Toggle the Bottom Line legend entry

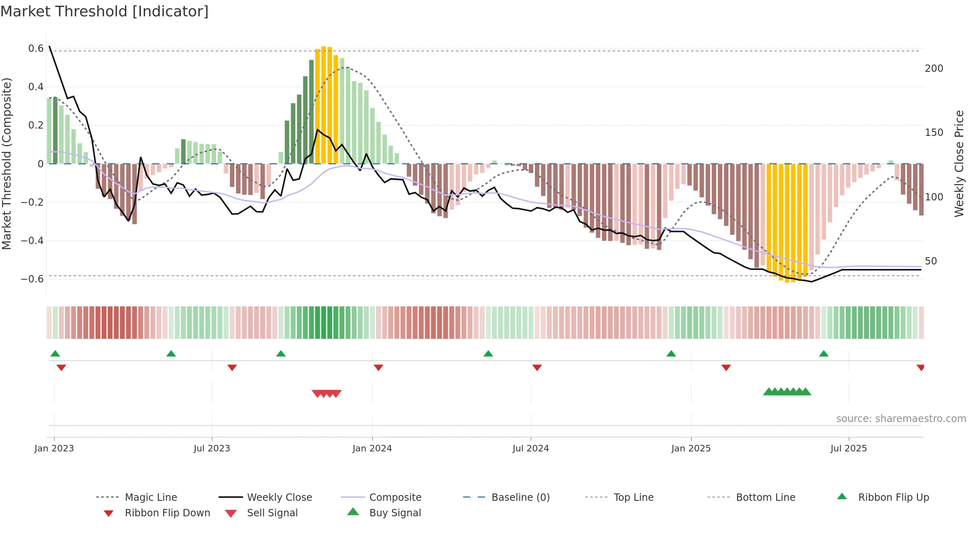(x=751, y=497)
